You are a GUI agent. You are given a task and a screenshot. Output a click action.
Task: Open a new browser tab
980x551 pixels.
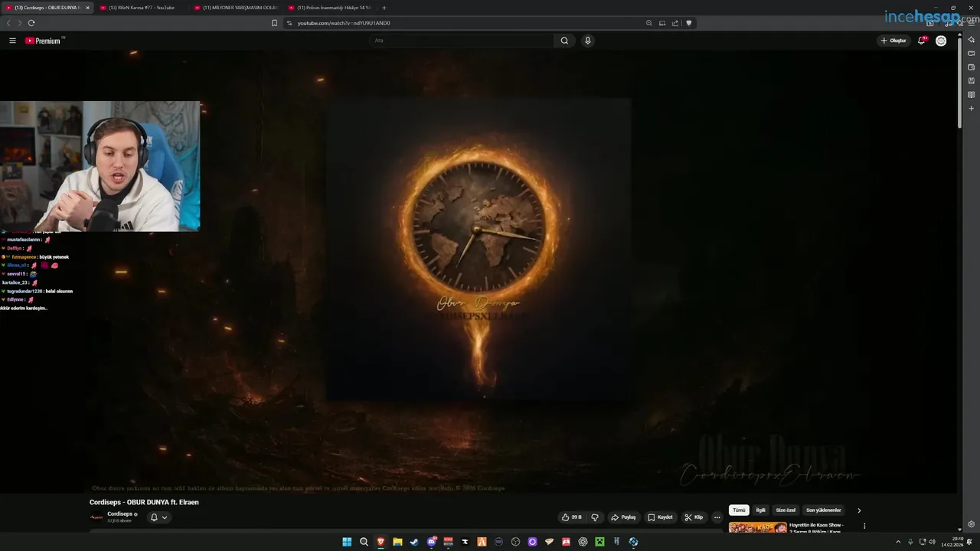pos(384,8)
